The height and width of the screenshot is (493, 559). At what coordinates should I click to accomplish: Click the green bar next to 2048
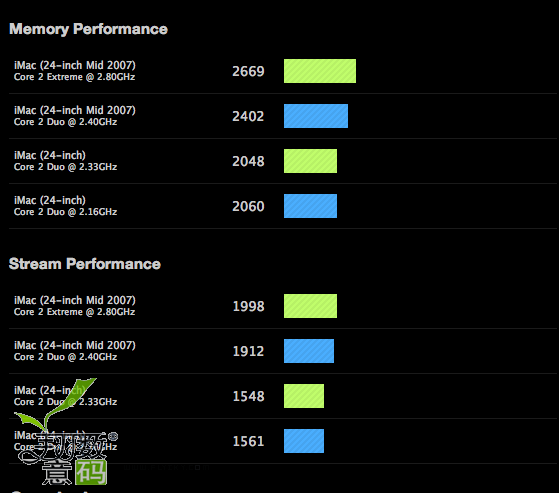click(x=310, y=161)
